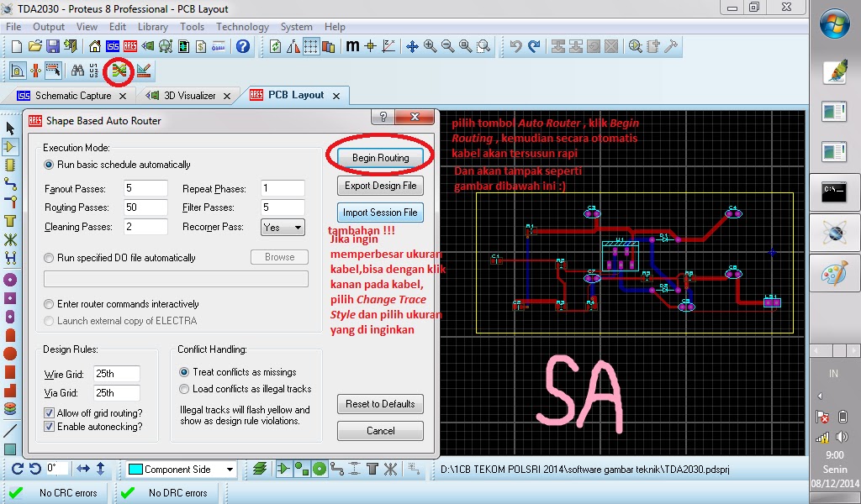Click the New Project icon
This screenshot has width=861, height=504.
[x=17, y=46]
